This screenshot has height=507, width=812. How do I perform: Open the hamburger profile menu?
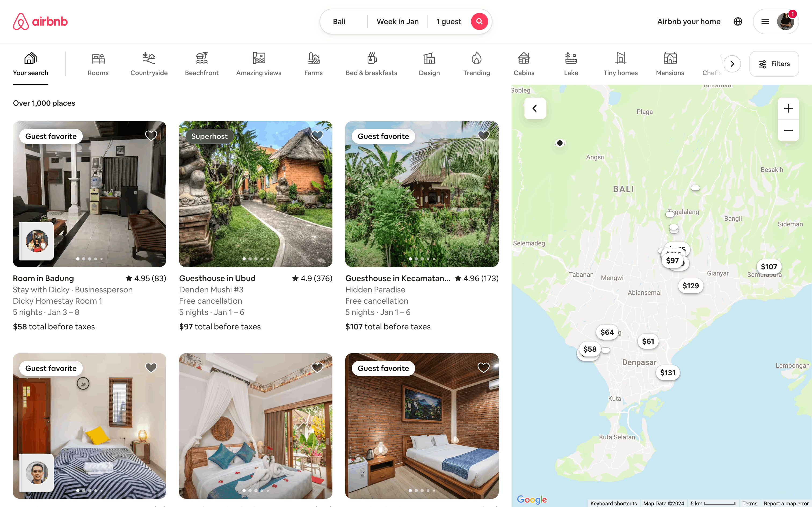click(x=765, y=21)
